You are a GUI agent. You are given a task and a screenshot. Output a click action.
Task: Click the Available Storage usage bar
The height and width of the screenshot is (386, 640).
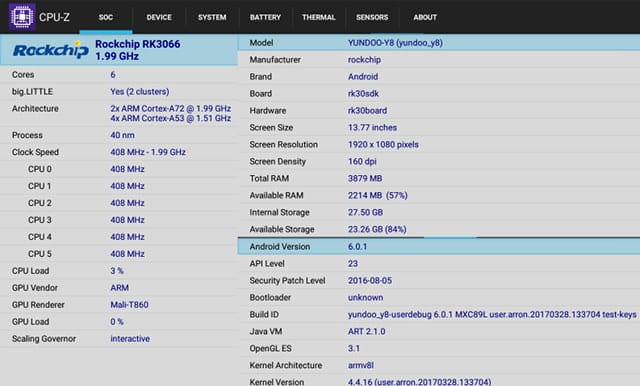click(x=439, y=237)
